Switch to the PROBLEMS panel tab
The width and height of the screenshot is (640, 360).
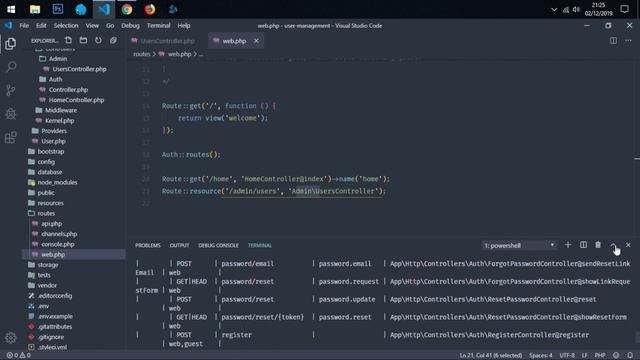point(148,245)
